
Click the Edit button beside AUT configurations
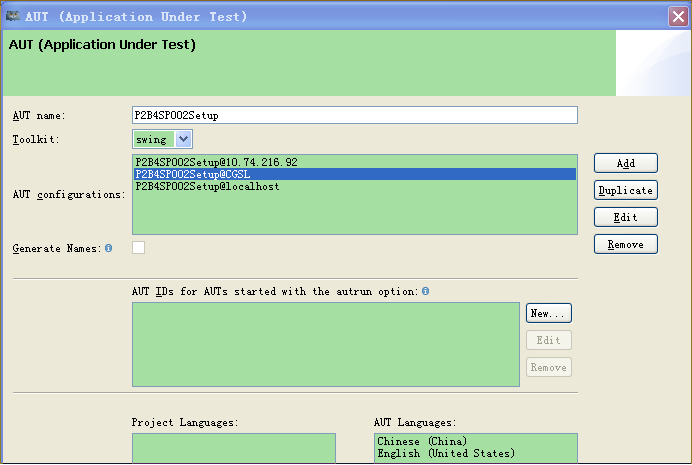626,217
